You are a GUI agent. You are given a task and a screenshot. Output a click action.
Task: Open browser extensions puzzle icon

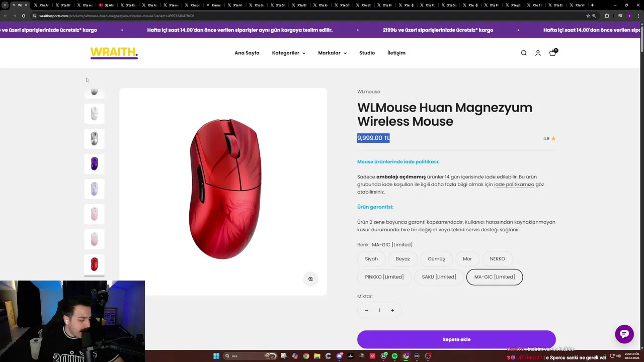(x=607, y=16)
